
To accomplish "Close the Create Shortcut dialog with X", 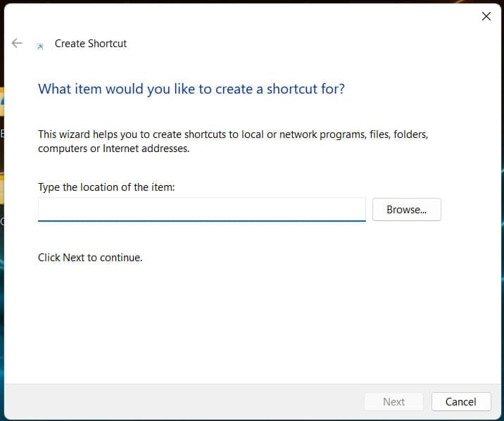I will [486, 16].
